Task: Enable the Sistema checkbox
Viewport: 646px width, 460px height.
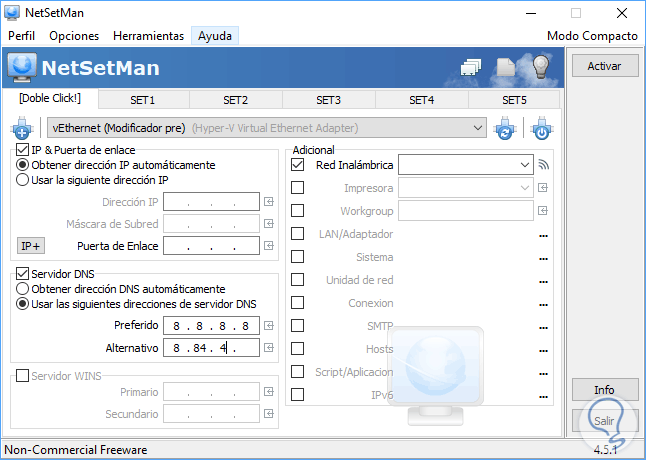Action: pyautogui.click(x=297, y=257)
